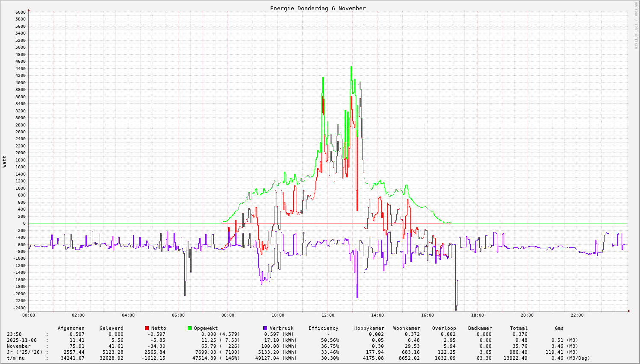
Task: Click the red Netto legend swatch
Action: tap(147, 328)
